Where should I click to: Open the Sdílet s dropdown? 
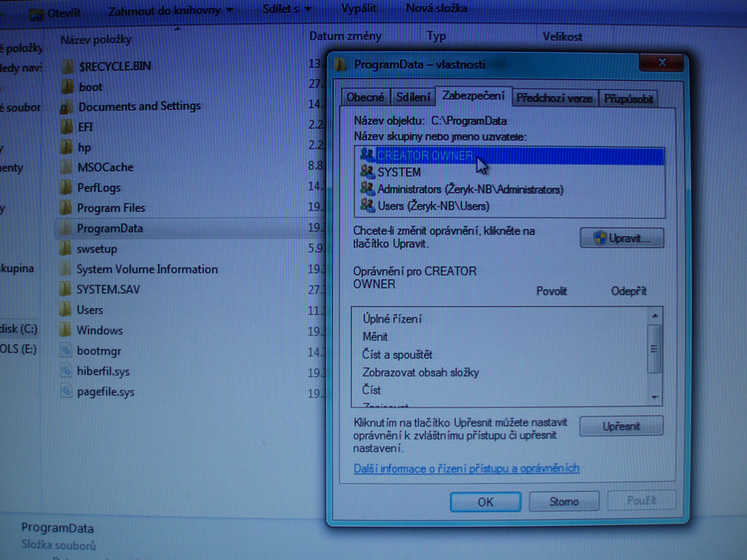tap(287, 9)
